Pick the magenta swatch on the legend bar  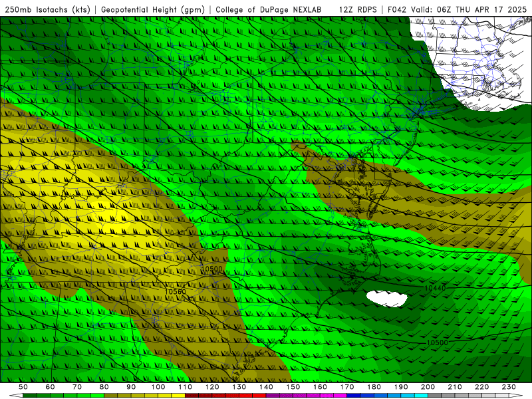click(340, 396)
